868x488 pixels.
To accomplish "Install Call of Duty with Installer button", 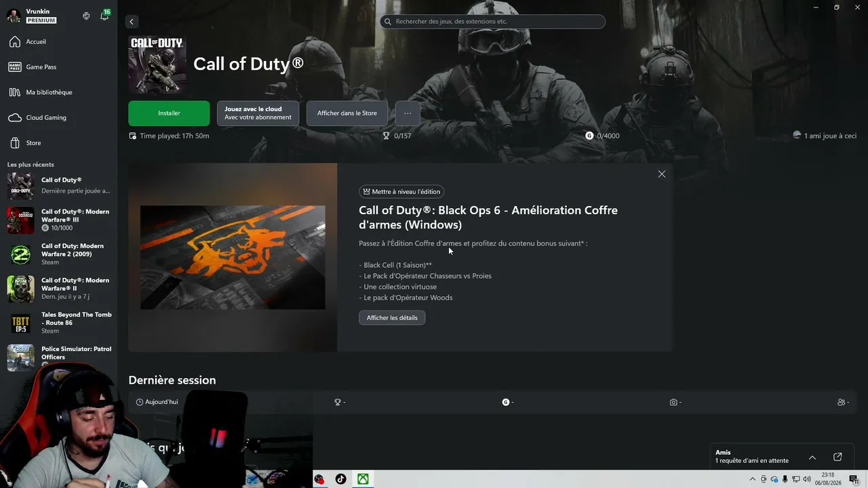I will click(169, 113).
